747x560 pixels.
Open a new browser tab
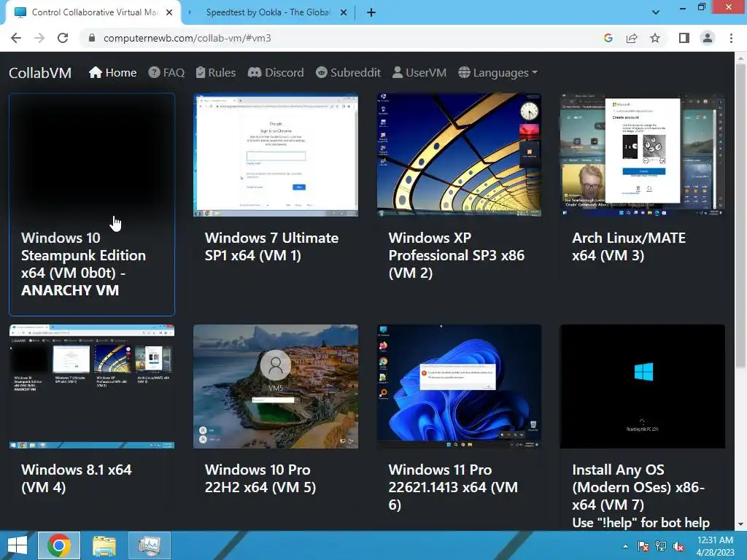[371, 13]
